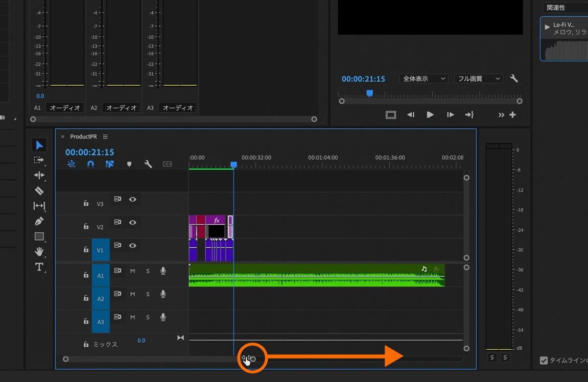
Task: Select the Rectangle tool
Action: coord(39,236)
